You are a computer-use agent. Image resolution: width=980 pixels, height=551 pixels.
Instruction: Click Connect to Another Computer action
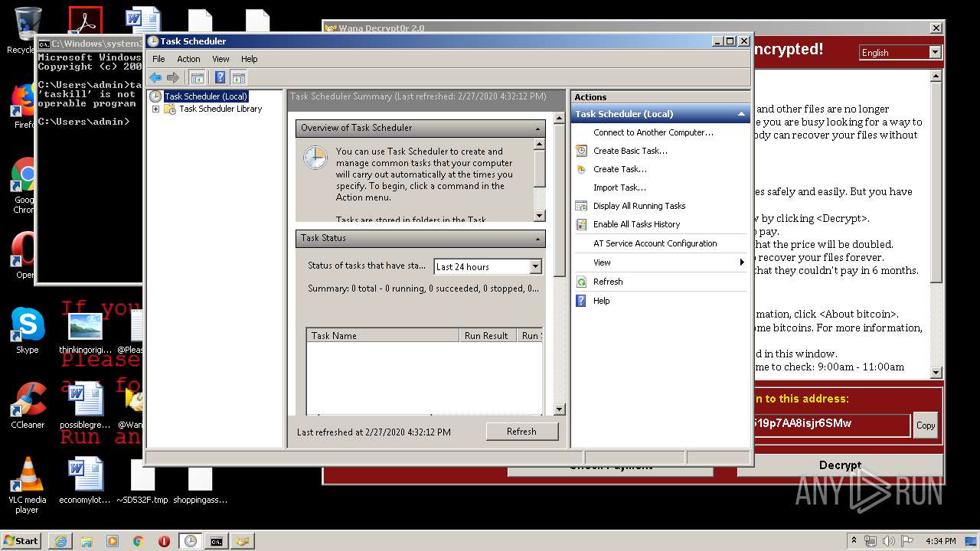pyautogui.click(x=653, y=132)
